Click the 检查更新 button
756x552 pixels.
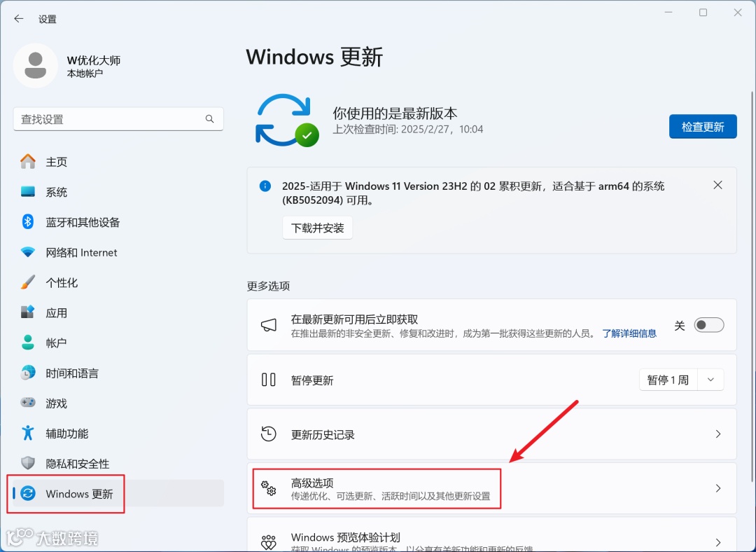(703, 126)
